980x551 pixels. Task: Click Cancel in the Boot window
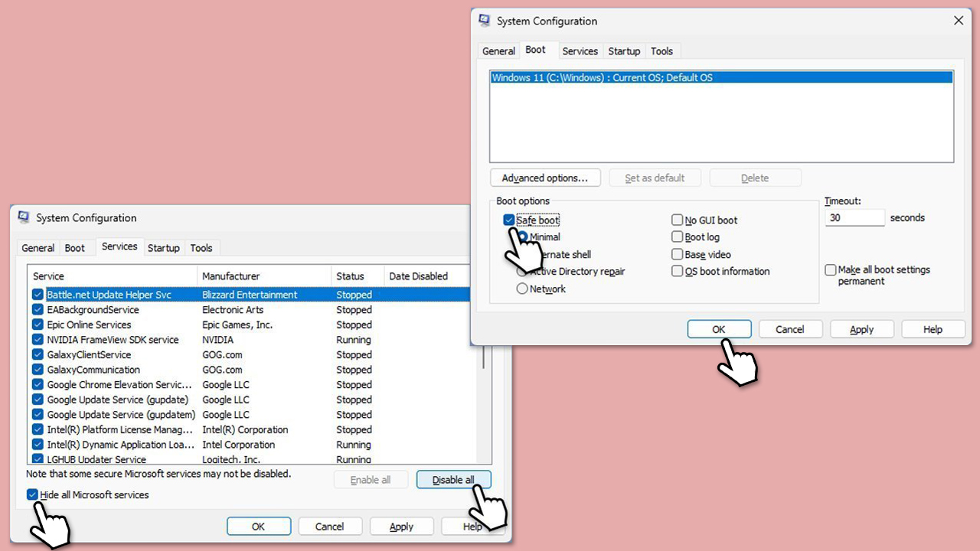(790, 330)
